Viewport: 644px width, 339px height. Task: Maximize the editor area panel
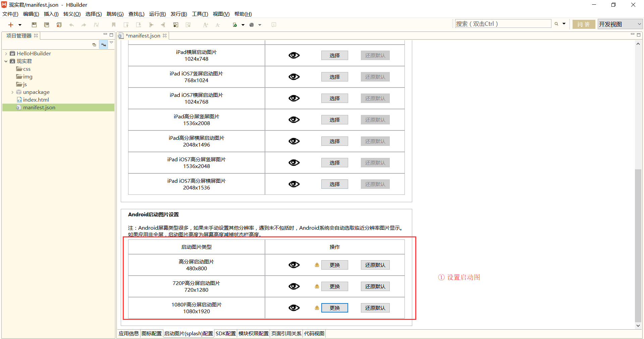click(639, 35)
